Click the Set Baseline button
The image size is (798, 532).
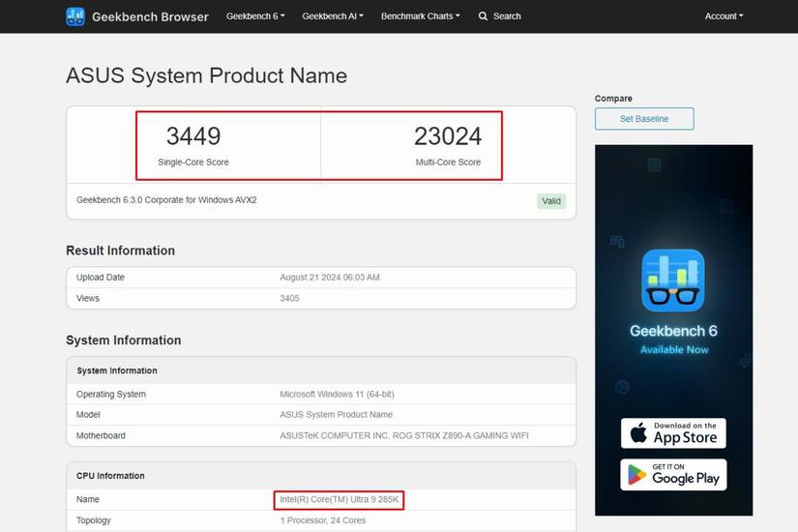pyautogui.click(x=644, y=119)
